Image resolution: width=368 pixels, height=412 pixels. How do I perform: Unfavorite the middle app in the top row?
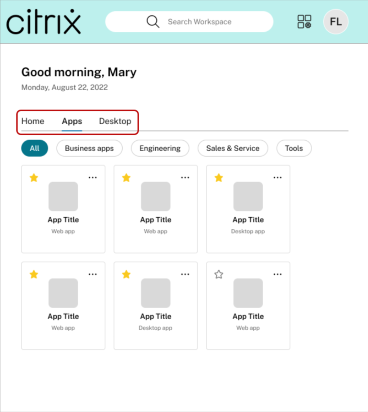126,178
